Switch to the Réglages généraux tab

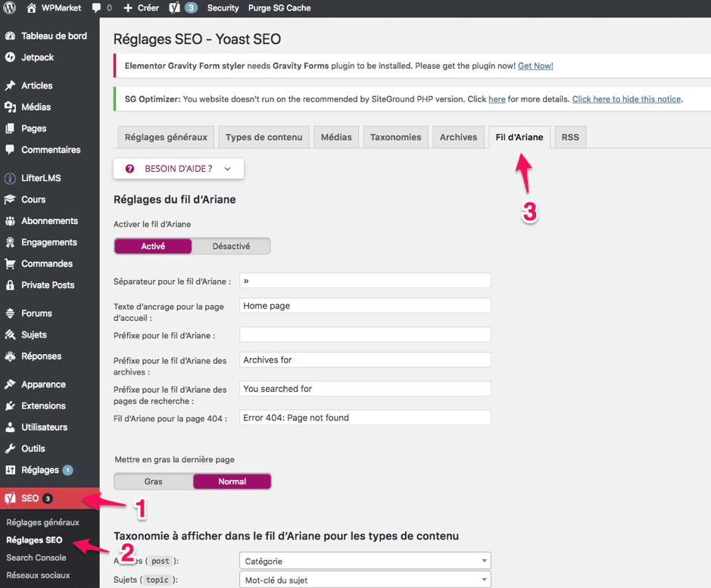pos(166,137)
